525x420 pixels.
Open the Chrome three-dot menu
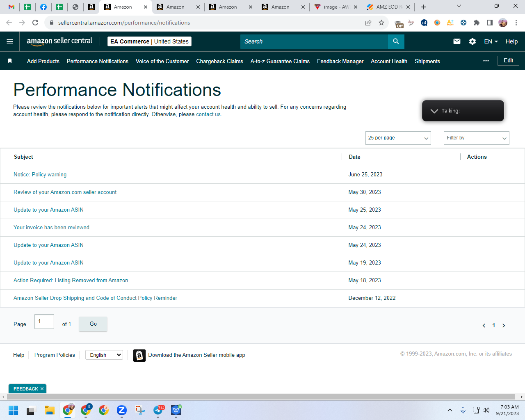click(x=516, y=23)
